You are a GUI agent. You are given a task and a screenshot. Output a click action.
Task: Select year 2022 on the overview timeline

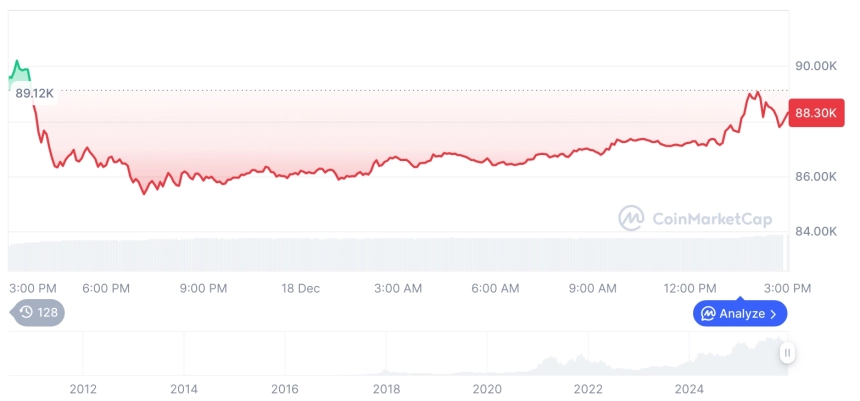[x=588, y=389]
